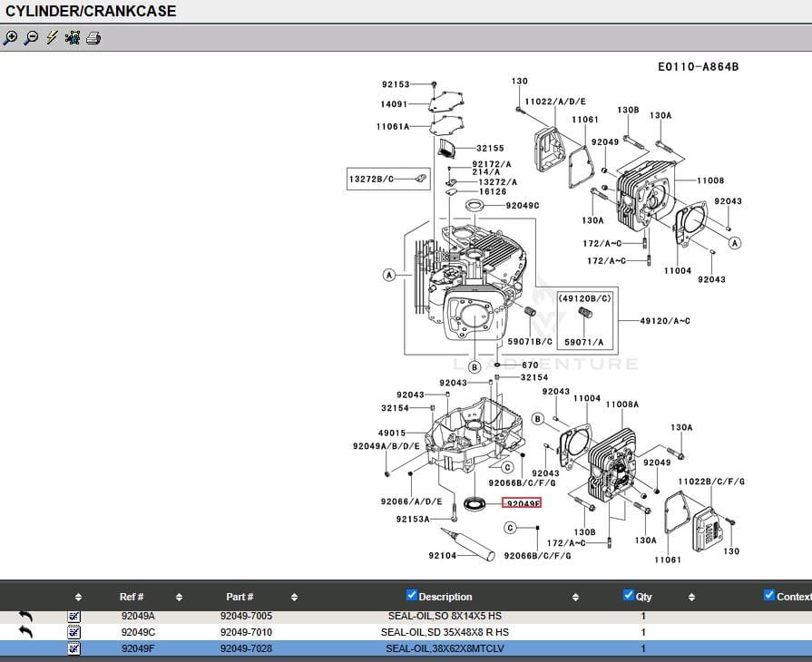The image size is (812, 662).
Task: Click the checklist icon in the 92049A row
Action: pyautogui.click(x=74, y=617)
